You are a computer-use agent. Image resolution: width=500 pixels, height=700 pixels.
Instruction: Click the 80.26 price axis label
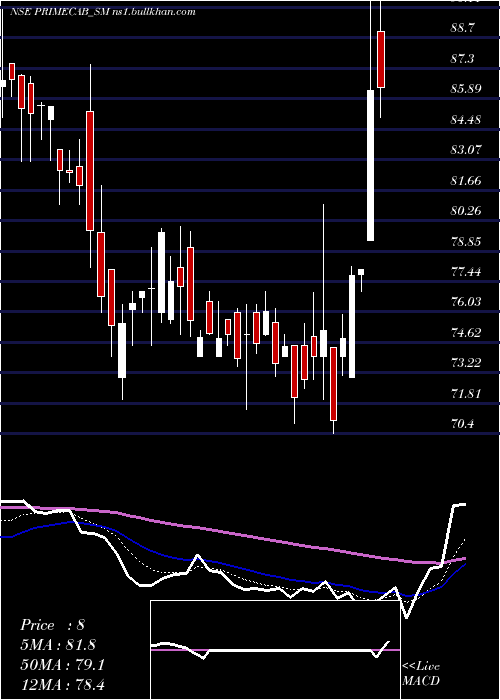467,210
